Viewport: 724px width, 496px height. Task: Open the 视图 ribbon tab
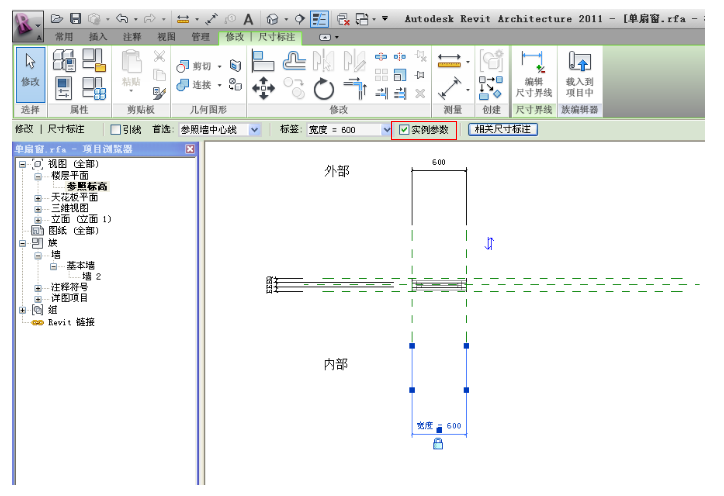coord(166,37)
